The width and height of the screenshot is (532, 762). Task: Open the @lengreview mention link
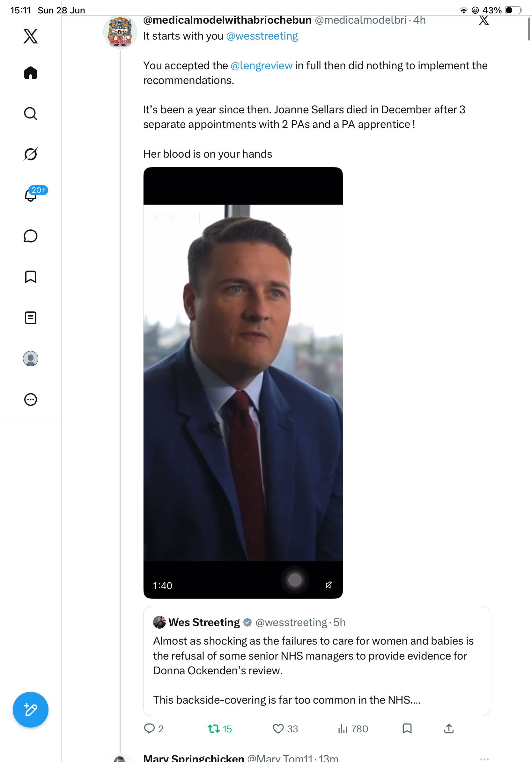coord(261,65)
